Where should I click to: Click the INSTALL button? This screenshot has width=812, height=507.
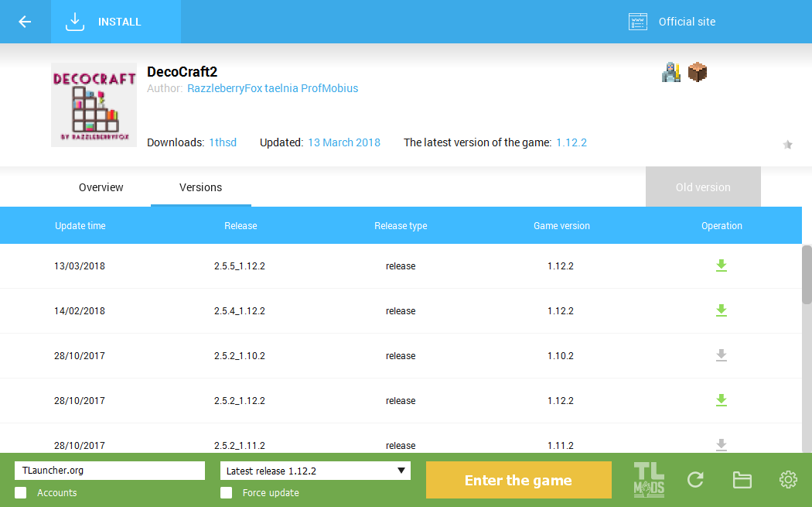coord(116,22)
